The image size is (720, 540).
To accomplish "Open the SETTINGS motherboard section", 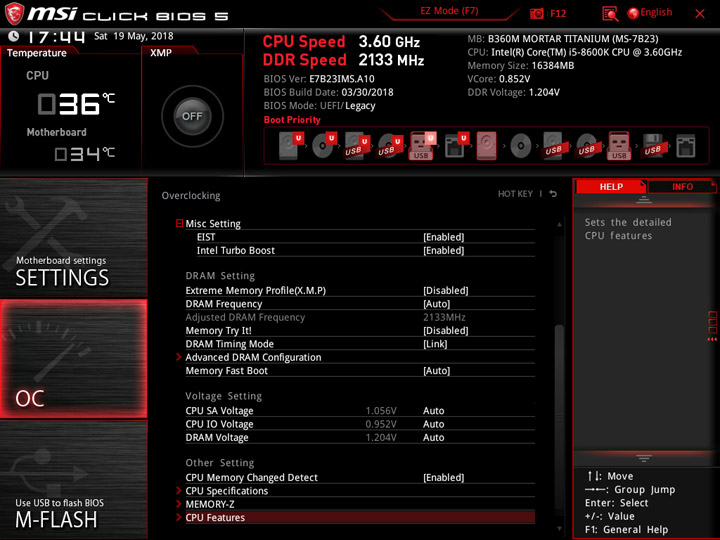I will tap(73, 238).
